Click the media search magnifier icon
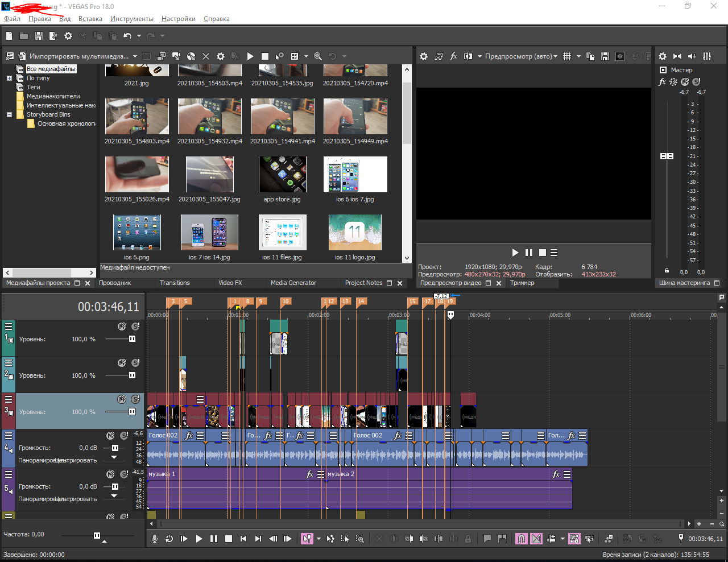The height and width of the screenshot is (562, 728). tap(318, 56)
